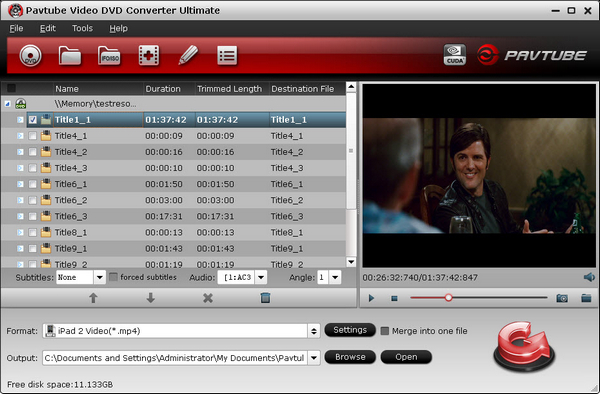This screenshot has width=600, height=394.
Task: Click the video preview frame
Action: [479, 176]
